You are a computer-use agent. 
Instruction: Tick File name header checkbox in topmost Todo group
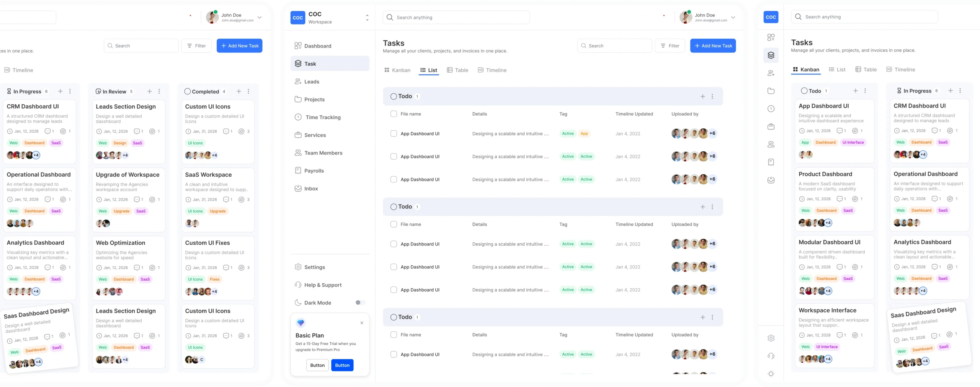394,114
